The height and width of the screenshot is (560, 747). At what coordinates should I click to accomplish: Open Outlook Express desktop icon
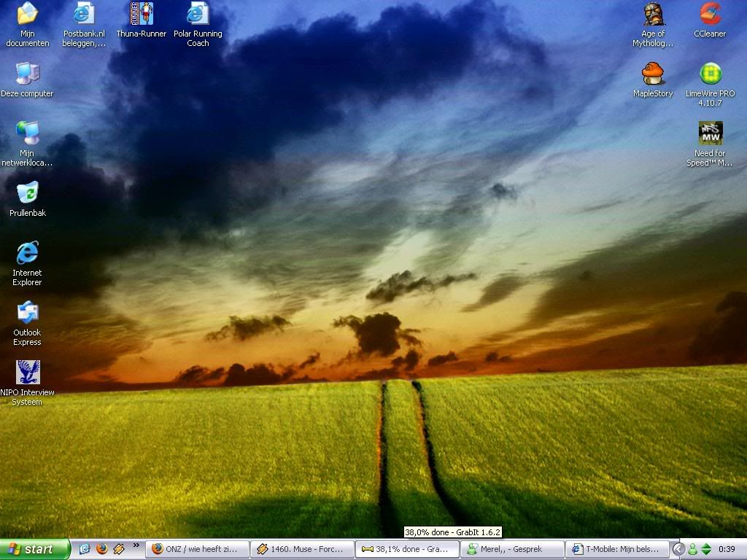pyautogui.click(x=28, y=313)
